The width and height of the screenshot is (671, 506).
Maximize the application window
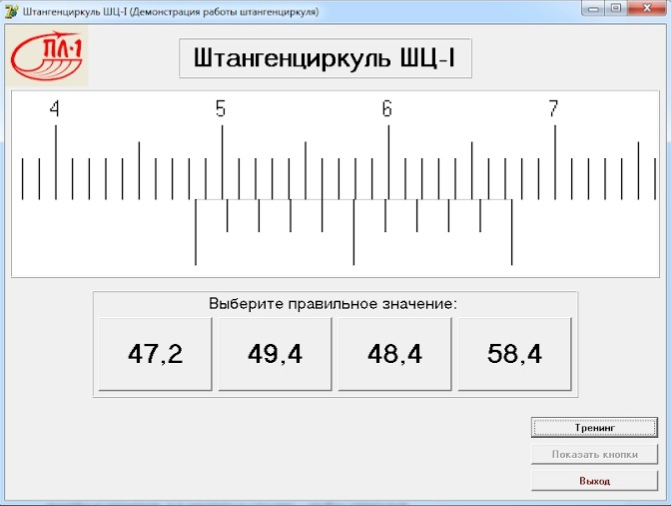616,9
